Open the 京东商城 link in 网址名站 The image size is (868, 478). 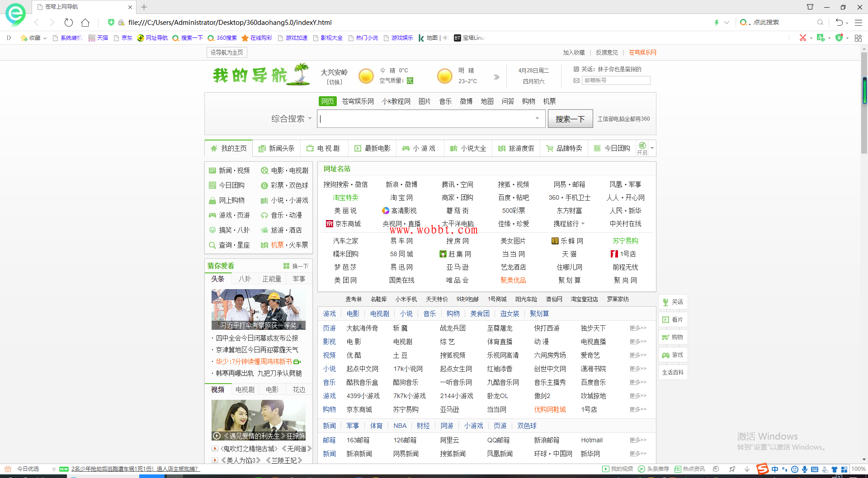[347, 224]
